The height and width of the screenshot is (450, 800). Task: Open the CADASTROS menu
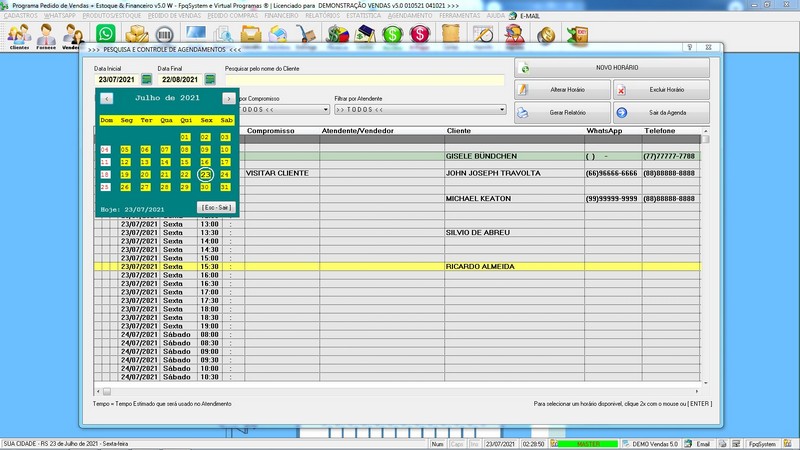pos(20,16)
